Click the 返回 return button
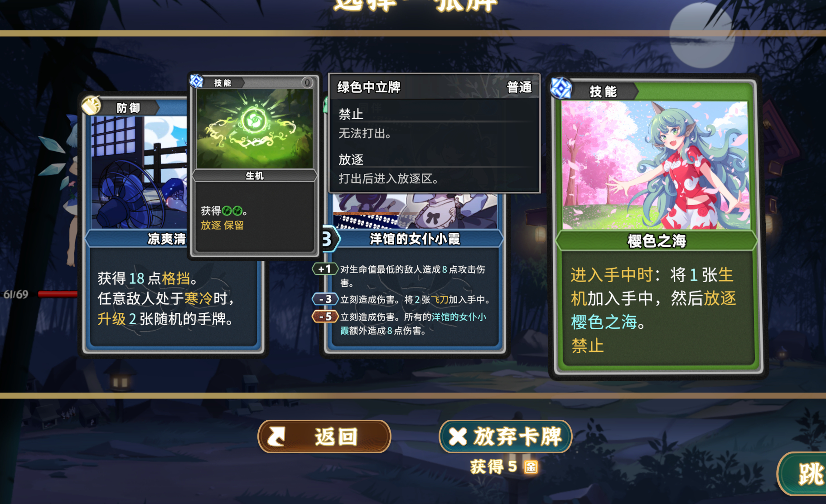Image resolution: width=826 pixels, height=504 pixels. (324, 437)
